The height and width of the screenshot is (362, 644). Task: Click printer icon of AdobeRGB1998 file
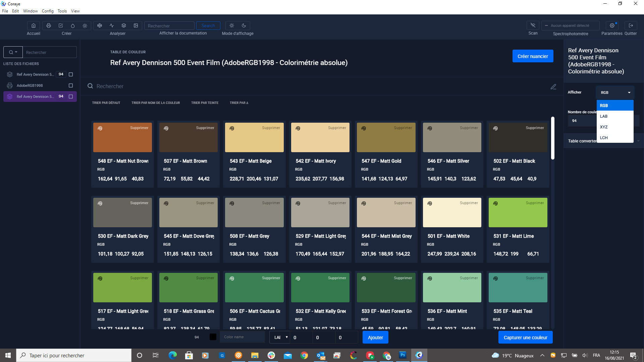10,85
